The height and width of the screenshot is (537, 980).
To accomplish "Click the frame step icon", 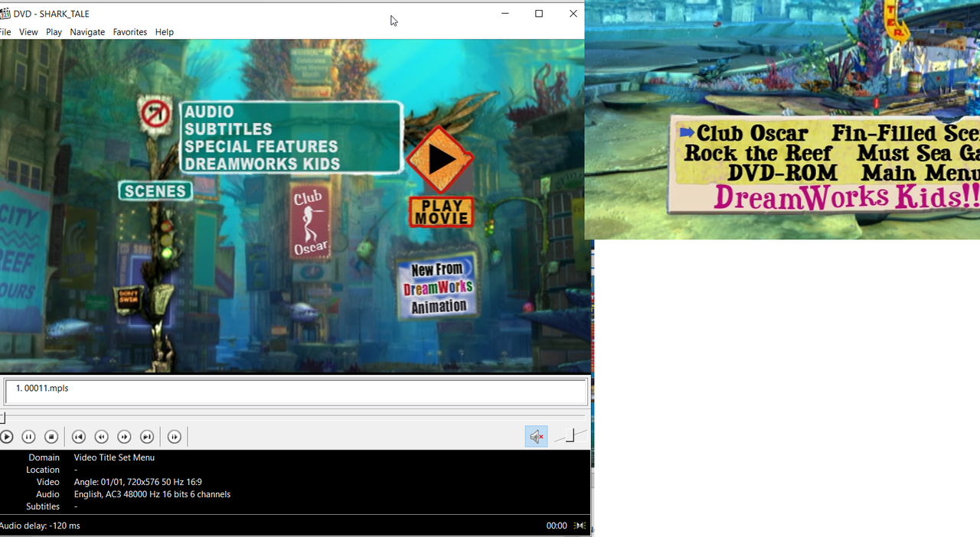I will pyautogui.click(x=175, y=437).
